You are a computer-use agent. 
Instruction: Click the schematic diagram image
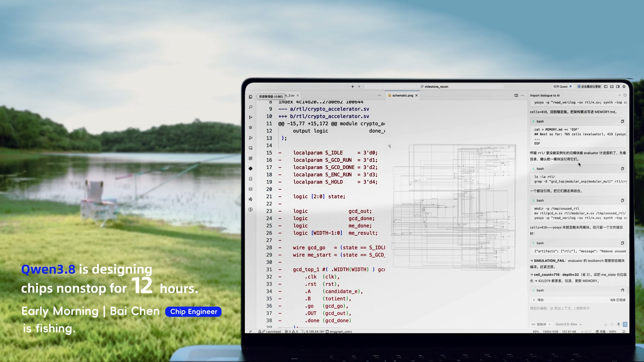pyautogui.click(x=454, y=207)
